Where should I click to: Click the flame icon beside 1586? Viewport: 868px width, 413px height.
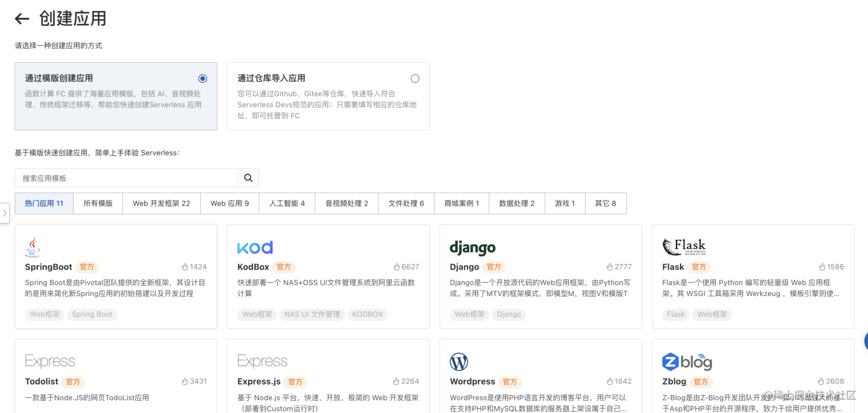point(822,267)
